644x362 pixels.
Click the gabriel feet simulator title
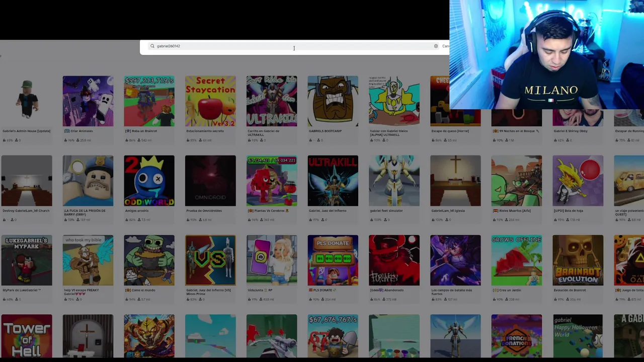[x=386, y=211]
